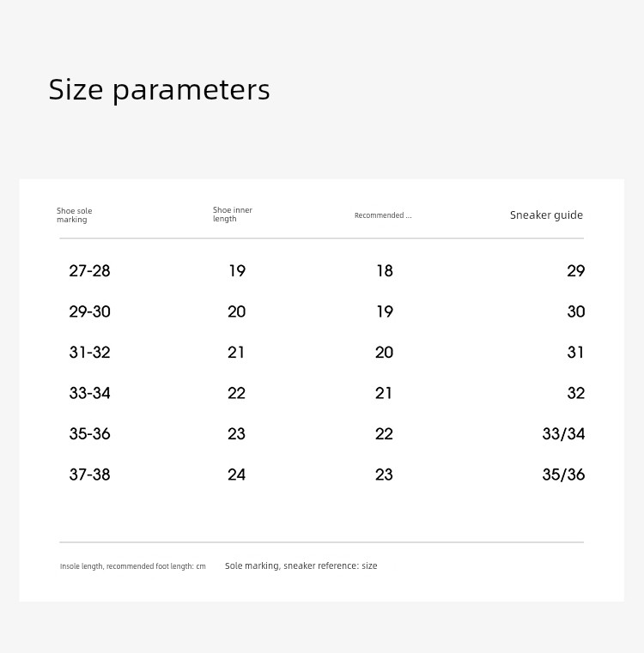Click the insole length cm footnote
This screenshot has height=653, width=644.
[133, 566]
